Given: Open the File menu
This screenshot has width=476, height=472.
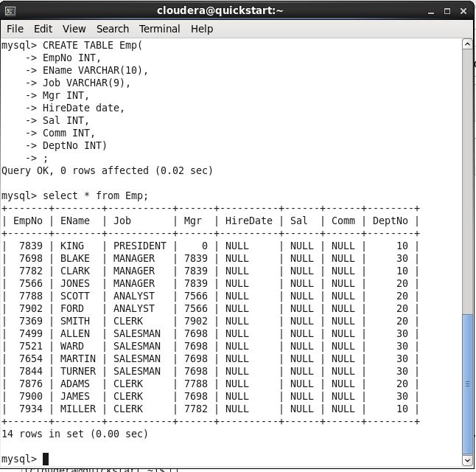Looking at the screenshot, I should coord(15,29).
